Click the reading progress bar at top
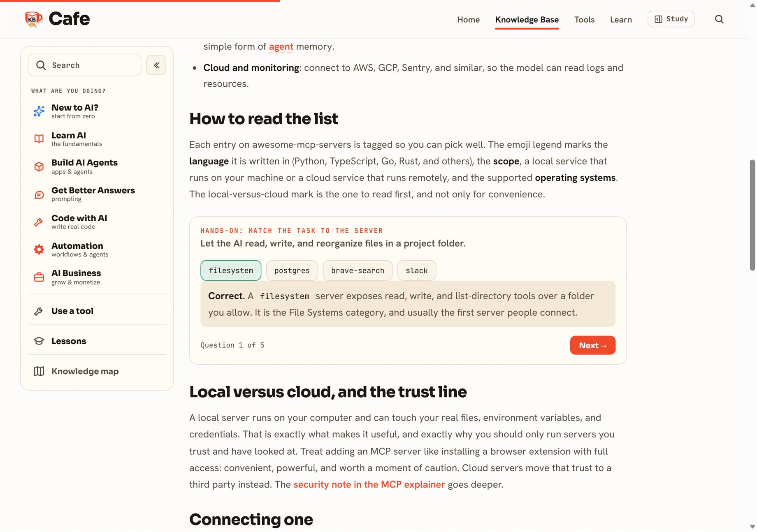This screenshot has width=757, height=532. [x=140, y=1]
